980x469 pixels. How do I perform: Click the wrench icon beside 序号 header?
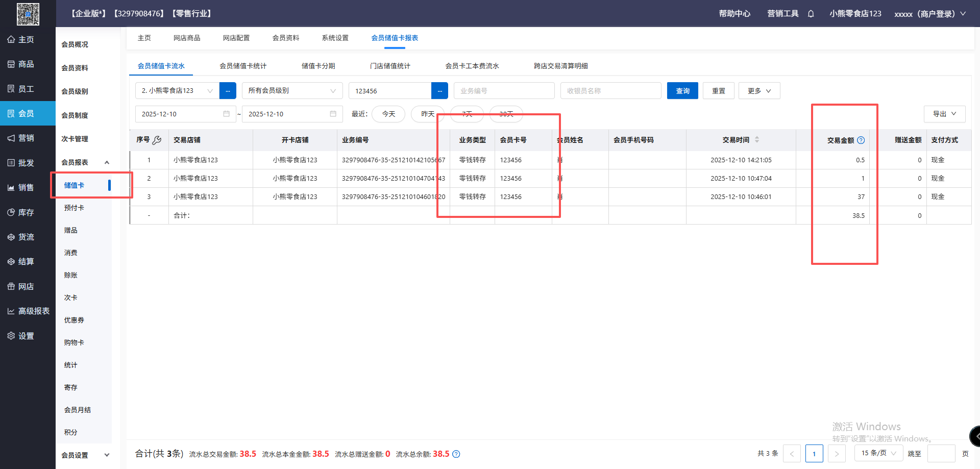coord(157,140)
